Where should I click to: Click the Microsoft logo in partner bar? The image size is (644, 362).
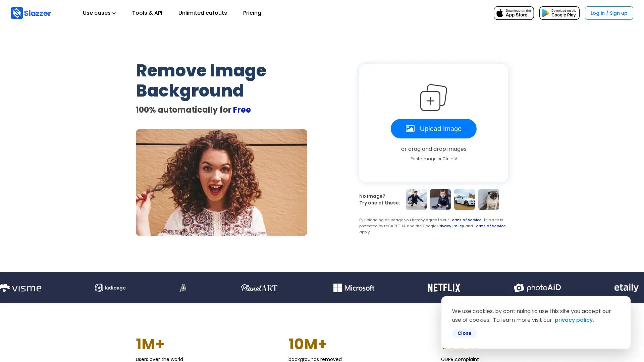(354, 288)
